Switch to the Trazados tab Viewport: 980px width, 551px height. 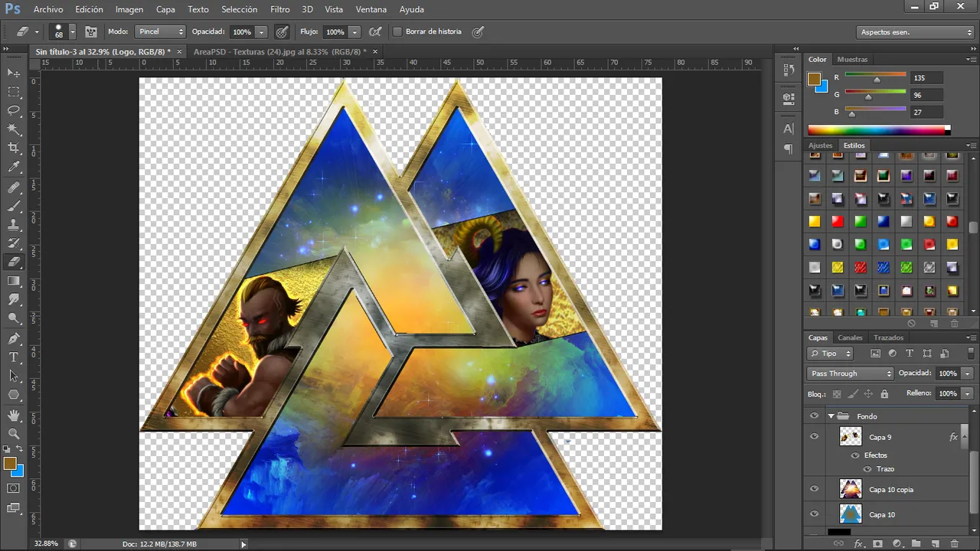(x=888, y=337)
